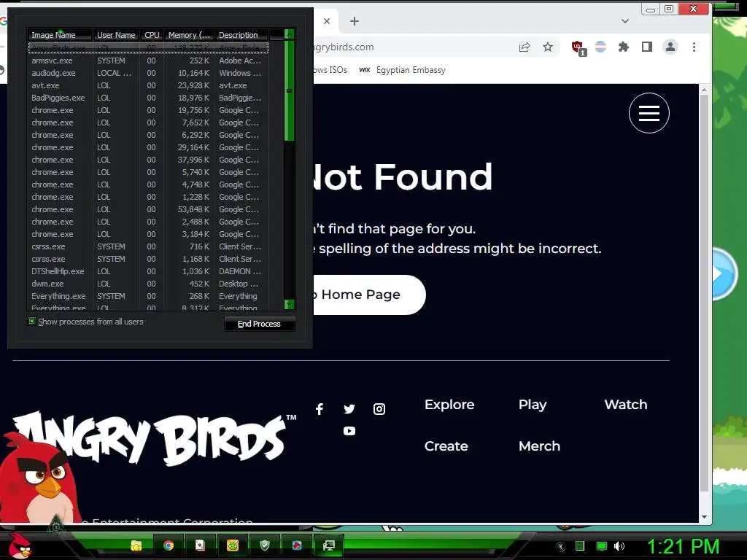Open the solitaire cards taskbar icon
The height and width of the screenshot is (560, 747).
click(x=200, y=545)
